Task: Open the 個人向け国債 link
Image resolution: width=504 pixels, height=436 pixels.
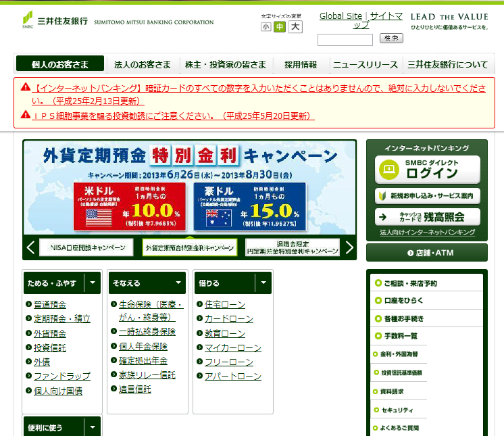Action: coord(58,391)
